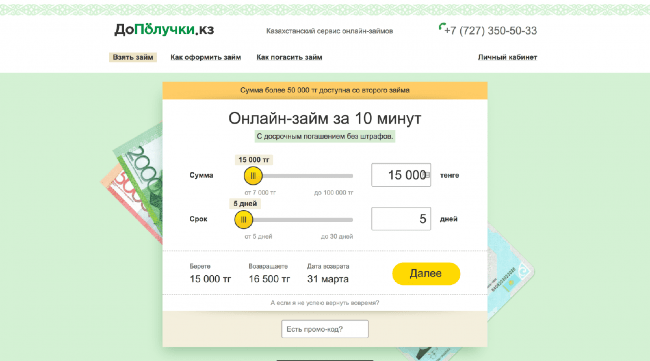
Task: Click the Срок slider handle
Action: [243, 220]
